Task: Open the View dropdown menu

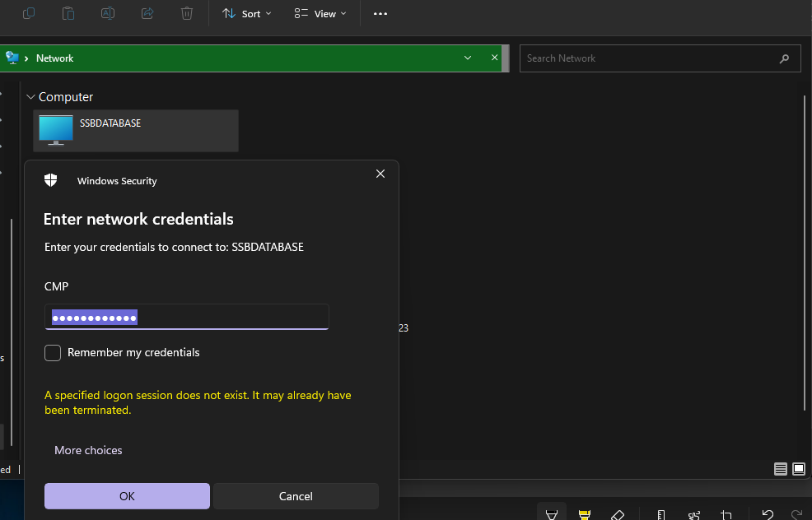Action: [320, 14]
